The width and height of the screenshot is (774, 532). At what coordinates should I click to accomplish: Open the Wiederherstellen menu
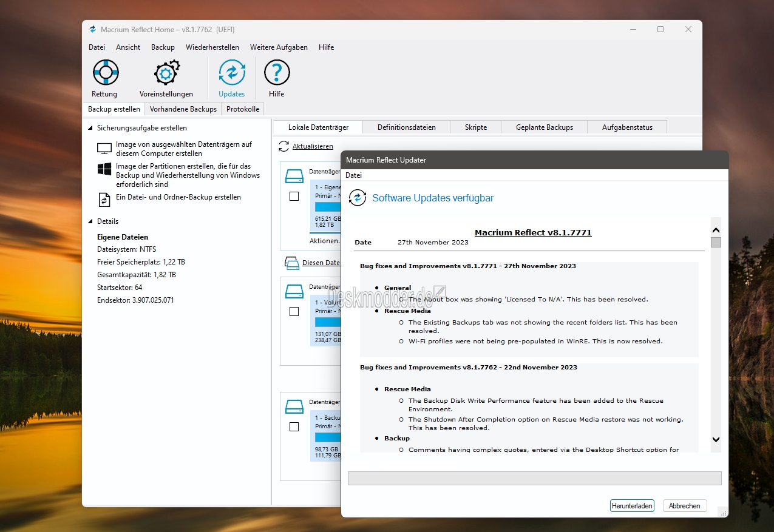(x=212, y=47)
